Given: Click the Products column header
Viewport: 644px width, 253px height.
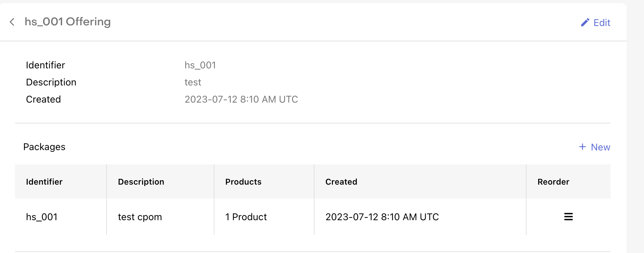Looking at the screenshot, I should [x=243, y=182].
